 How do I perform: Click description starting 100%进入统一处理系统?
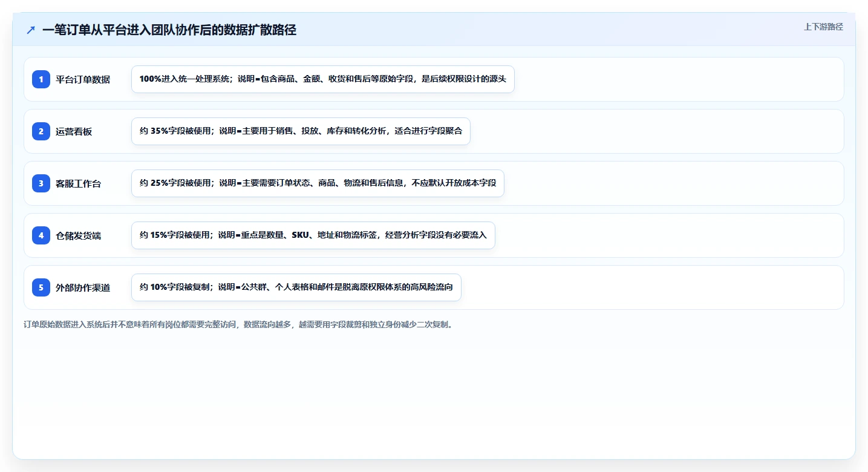coord(323,79)
